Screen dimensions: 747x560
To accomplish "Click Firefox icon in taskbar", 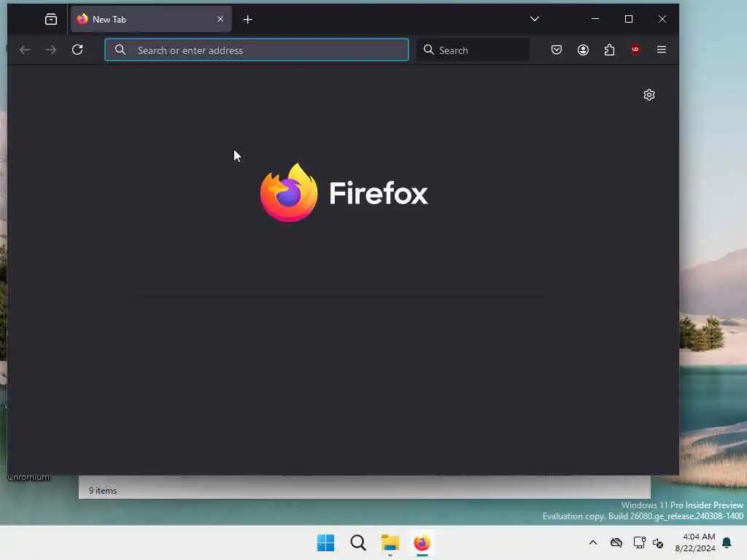I will pos(422,542).
